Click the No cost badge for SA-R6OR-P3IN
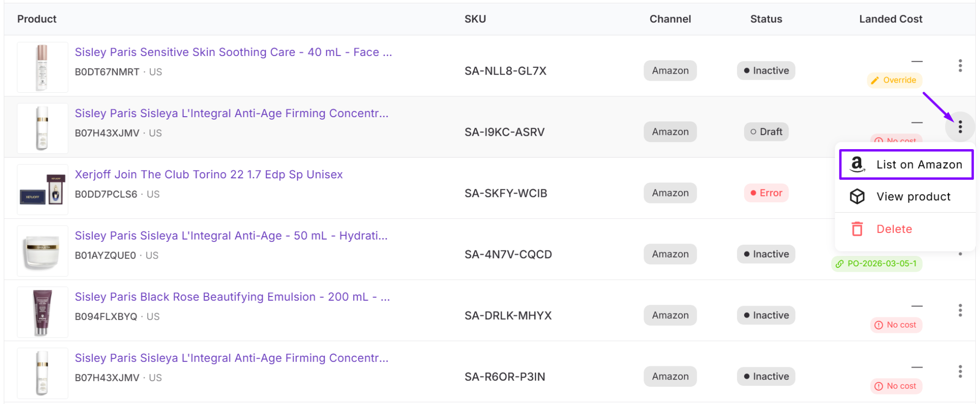This screenshot has width=980, height=404. pyautogui.click(x=896, y=386)
